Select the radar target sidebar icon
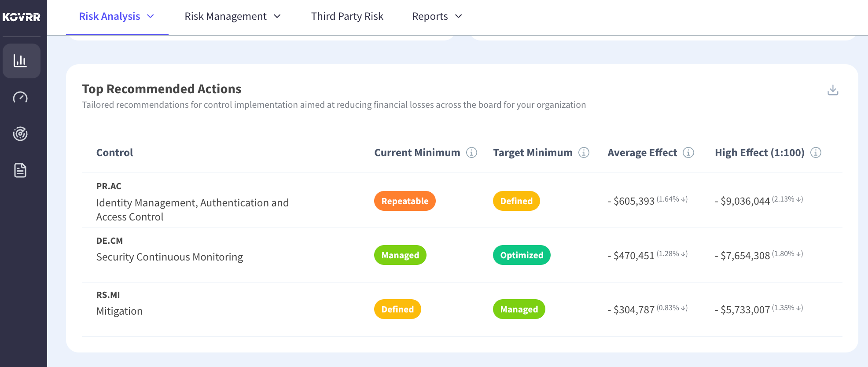Viewport: 868px width, 367px height. [20, 133]
